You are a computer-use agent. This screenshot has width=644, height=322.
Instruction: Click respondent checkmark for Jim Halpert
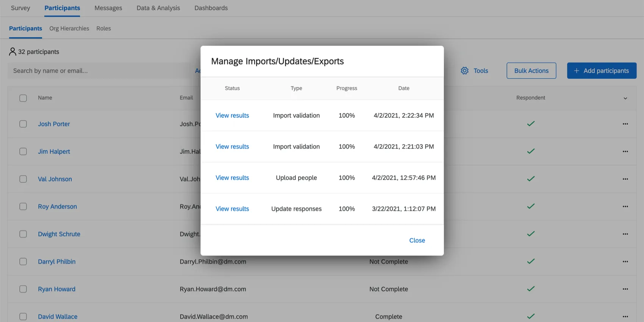(531, 151)
